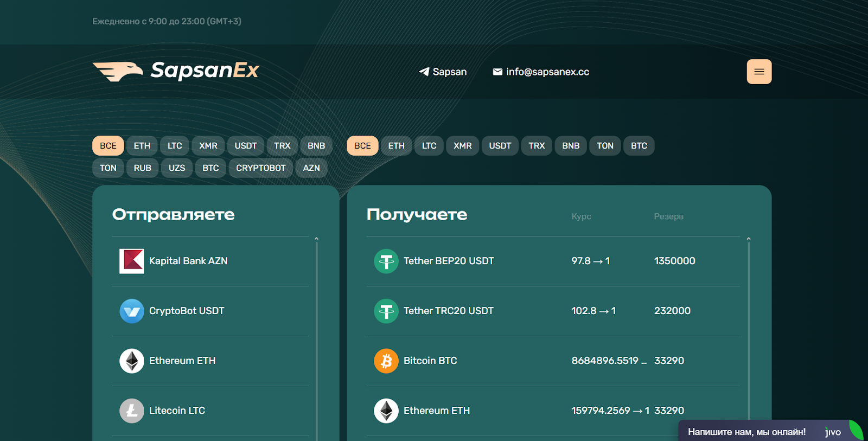Filter the send list by XMR
Image resolution: width=868 pixels, height=441 pixels.
click(208, 145)
